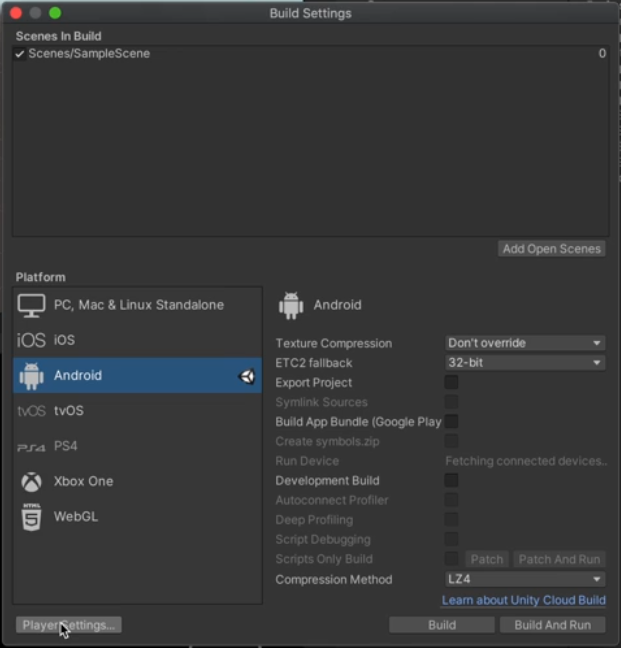Select PC, Mac & Linux Standalone platform
Image resolution: width=621 pixels, height=648 pixels.
(138, 305)
